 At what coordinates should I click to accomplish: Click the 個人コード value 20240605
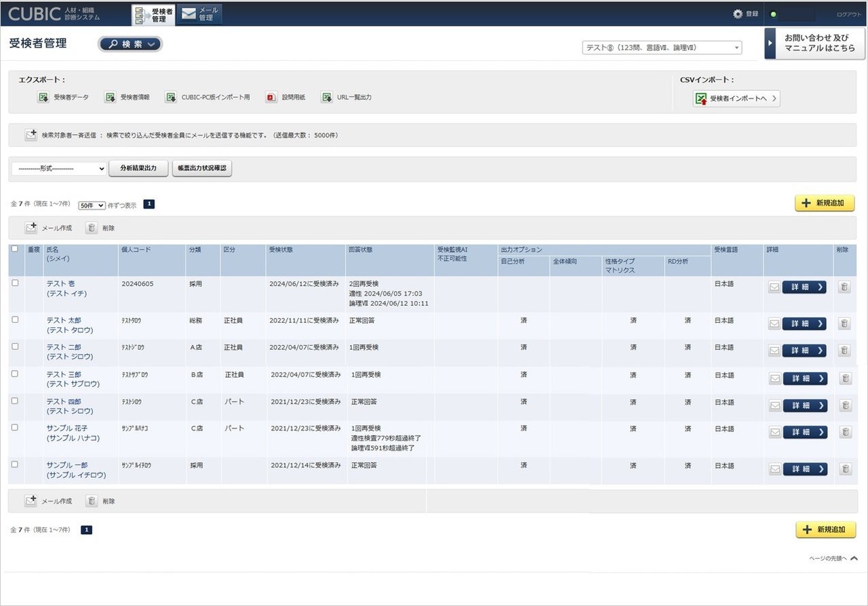coord(138,283)
